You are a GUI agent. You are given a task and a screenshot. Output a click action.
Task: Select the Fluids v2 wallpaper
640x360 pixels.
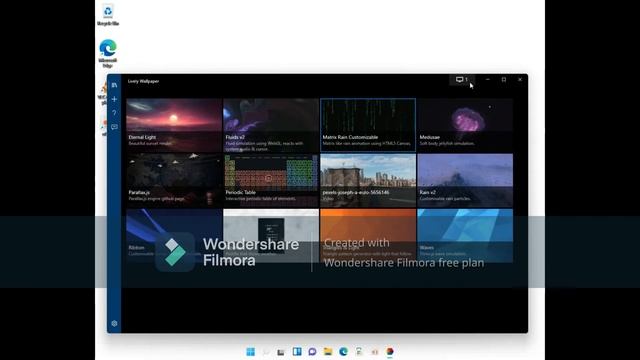click(271, 125)
